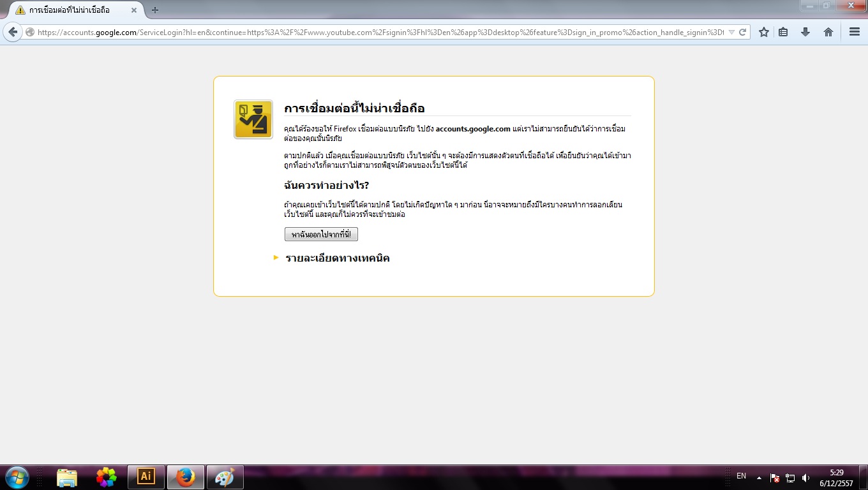Open the Windows Start menu orb
Viewport: 868px width, 490px height.
tap(16, 477)
